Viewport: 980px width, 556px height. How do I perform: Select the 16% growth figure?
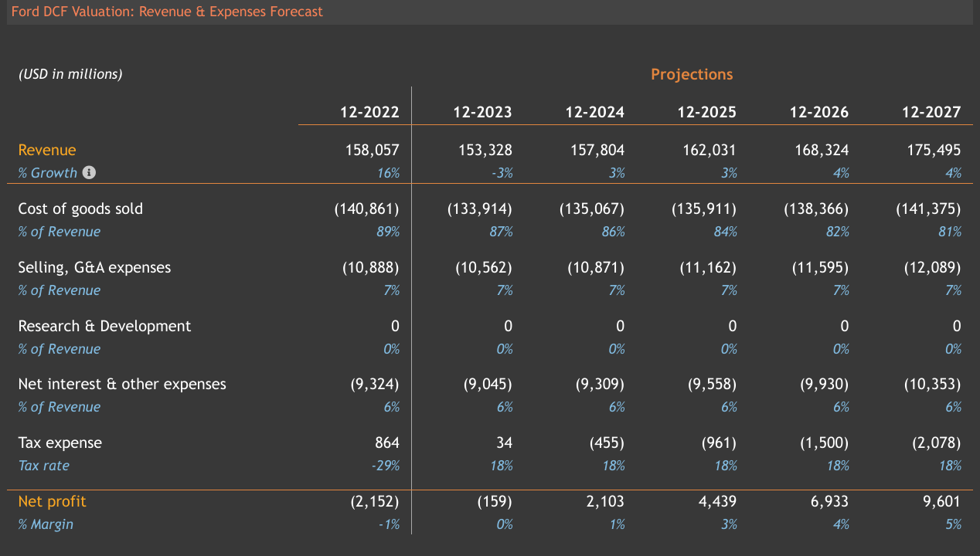point(389,173)
